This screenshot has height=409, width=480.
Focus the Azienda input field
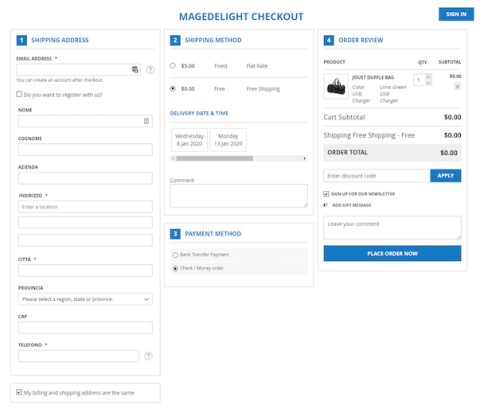(x=85, y=178)
